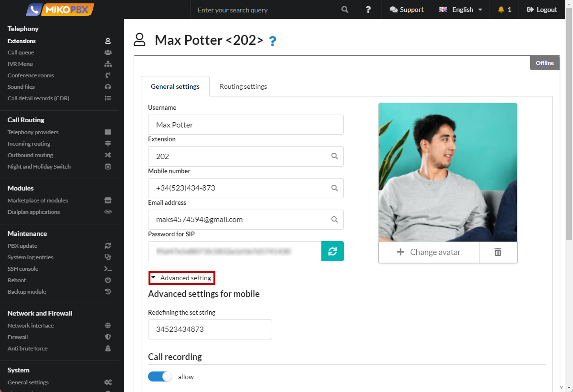The height and width of the screenshot is (392, 573).
Task: Click search icon in Mobile number field
Action: pyautogui.click(x=335, y=188)
